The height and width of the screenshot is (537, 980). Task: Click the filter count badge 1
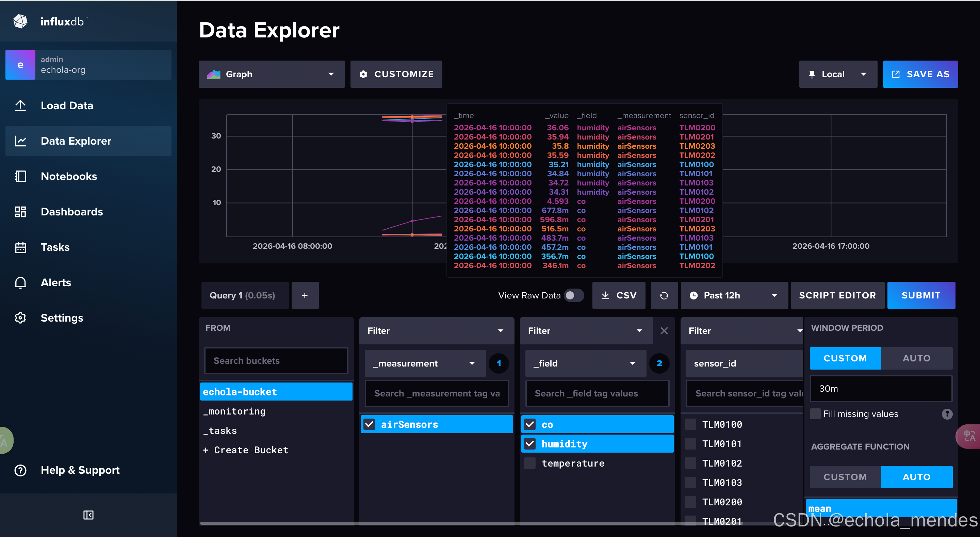click(499, 363)
